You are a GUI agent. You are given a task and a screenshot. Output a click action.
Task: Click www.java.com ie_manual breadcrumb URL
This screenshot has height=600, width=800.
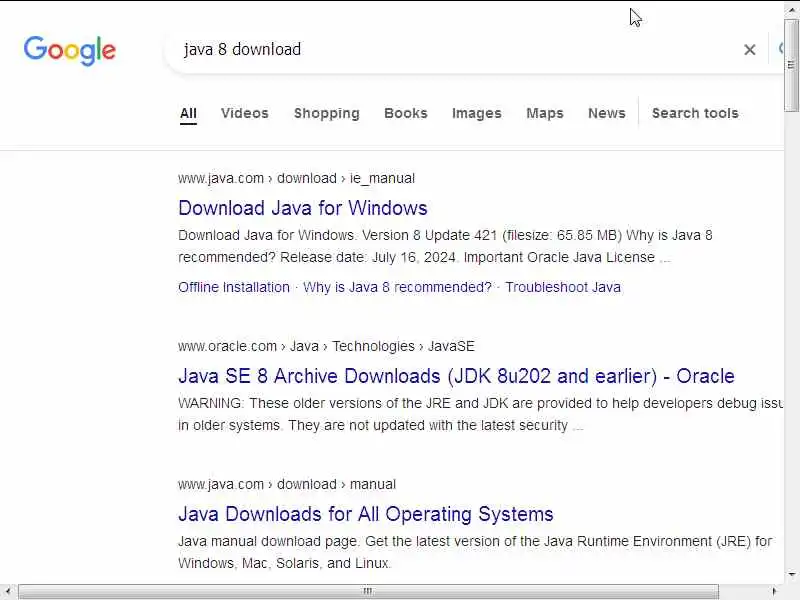pos(296,179)
